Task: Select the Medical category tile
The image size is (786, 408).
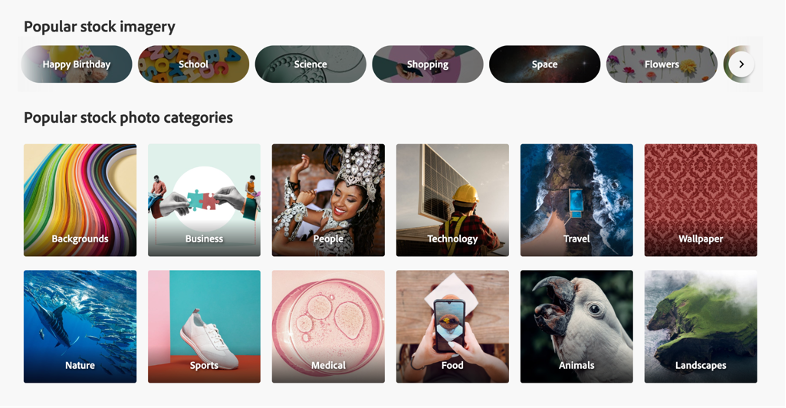Action: coord(328,327)
